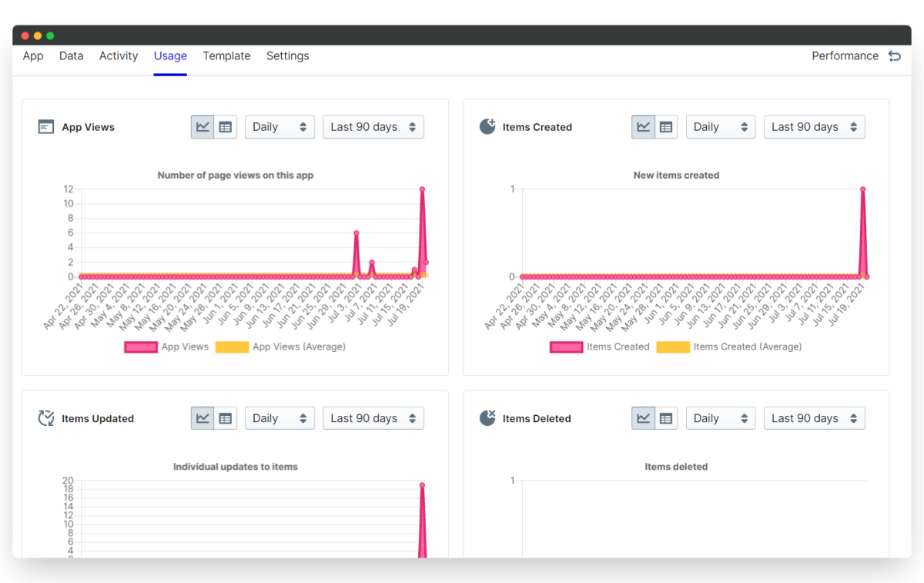
Task: Click the peak point in Items Created chart
Action: coord(863,189)
